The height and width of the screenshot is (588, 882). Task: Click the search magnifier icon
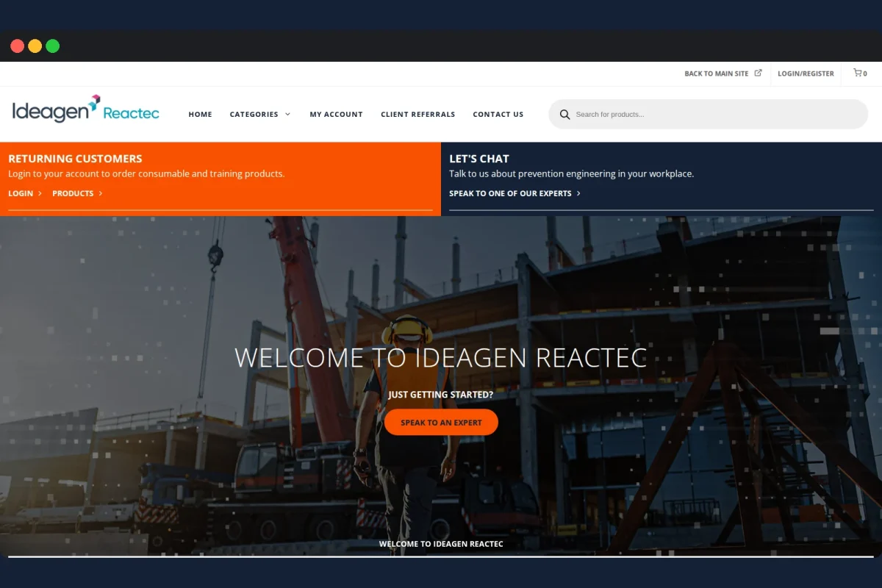pyautogui.click(x=564, y=115)
